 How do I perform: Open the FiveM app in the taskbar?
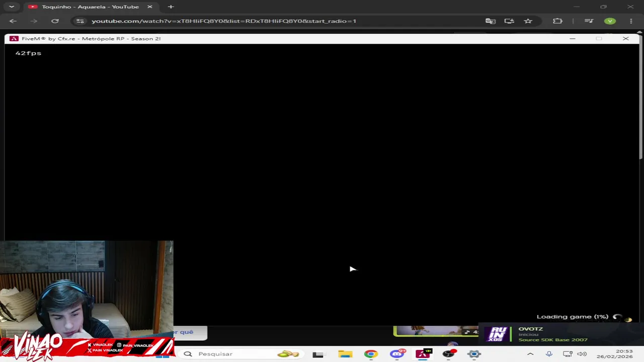tap(423, 354)
